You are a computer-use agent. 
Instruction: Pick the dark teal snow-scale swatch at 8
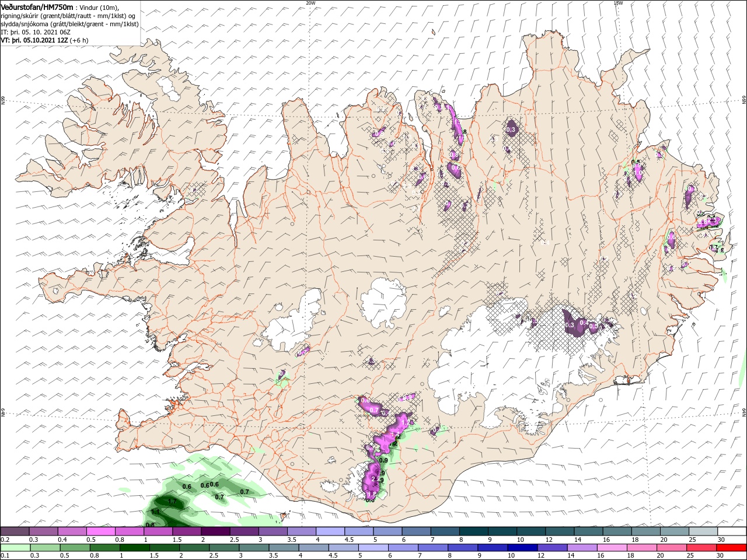tap(474, 531)
